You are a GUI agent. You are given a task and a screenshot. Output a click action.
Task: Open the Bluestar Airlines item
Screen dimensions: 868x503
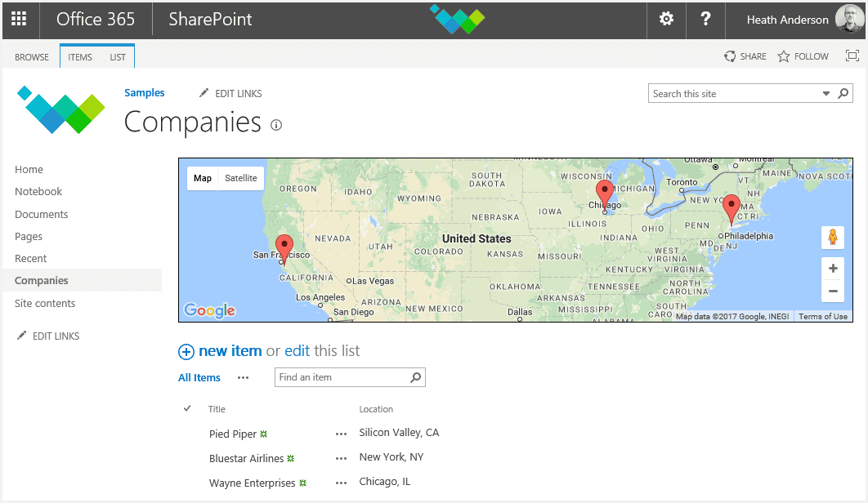(x=246, y=458)
